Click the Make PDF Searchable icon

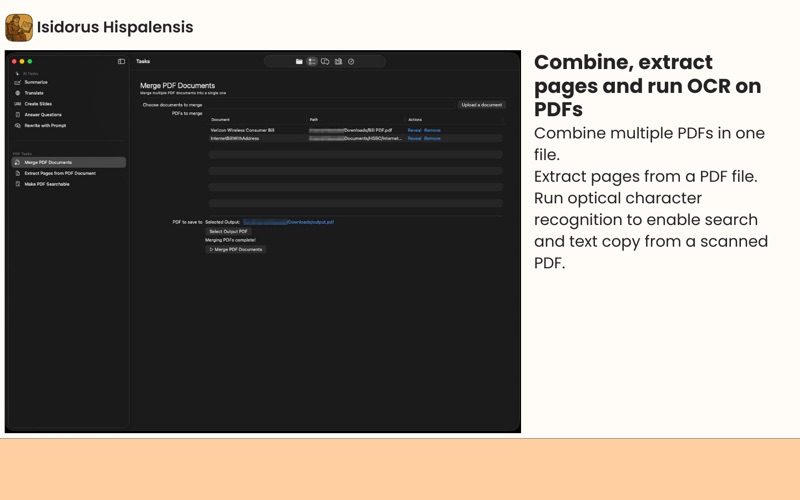point(18,184)
